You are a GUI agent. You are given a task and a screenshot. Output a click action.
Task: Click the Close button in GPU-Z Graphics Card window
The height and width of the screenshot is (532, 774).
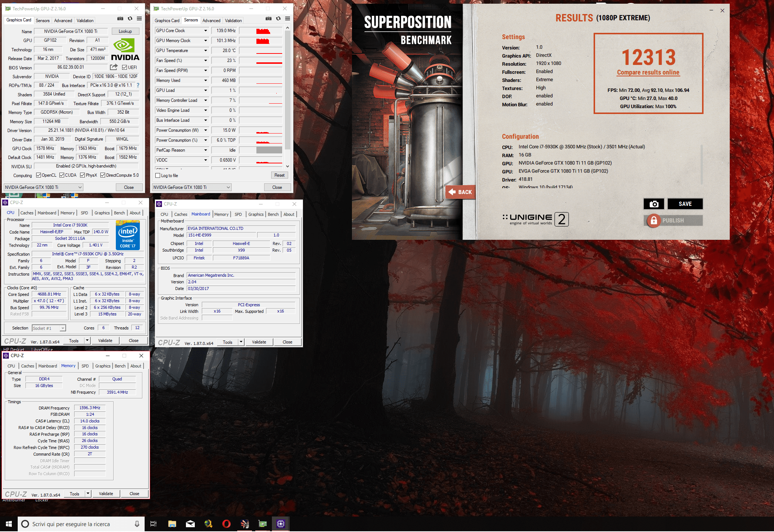pyautogui.click(x=129, y=187)
